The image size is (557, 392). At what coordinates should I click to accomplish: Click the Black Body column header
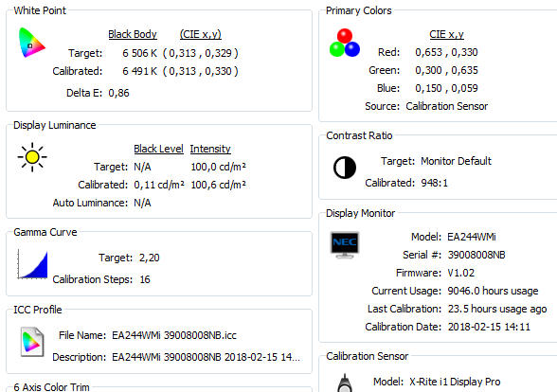[133, 34]
